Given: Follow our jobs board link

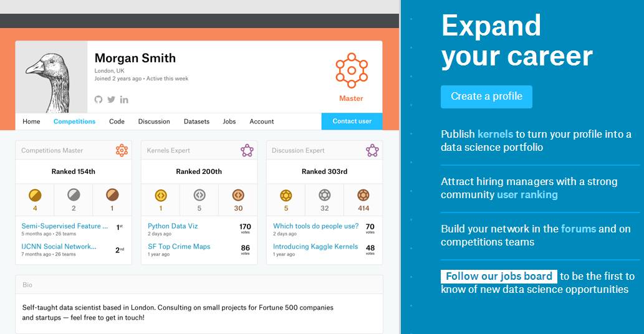Looking at the screenshot, I should pos(499,276).
